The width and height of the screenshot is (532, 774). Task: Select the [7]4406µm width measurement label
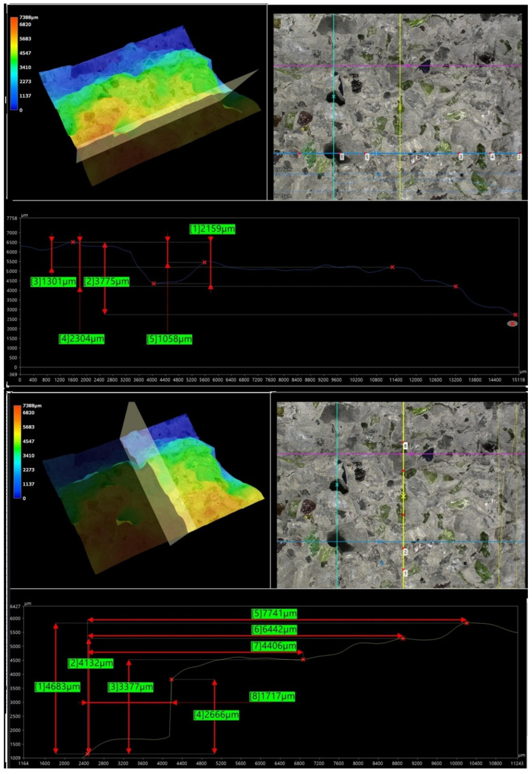[x=273, y=645]
